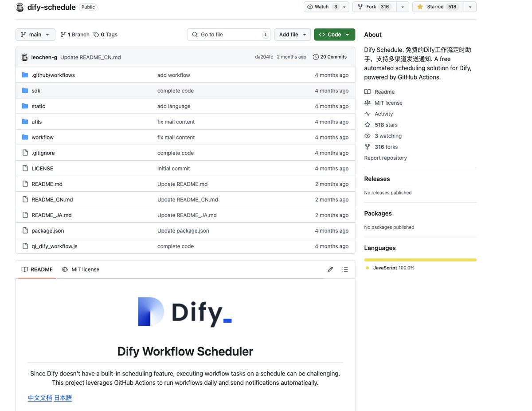Click the tag icon next to 0 Tags
The width and height of the screenshot is (532, 411).
[x=96, y=35]
